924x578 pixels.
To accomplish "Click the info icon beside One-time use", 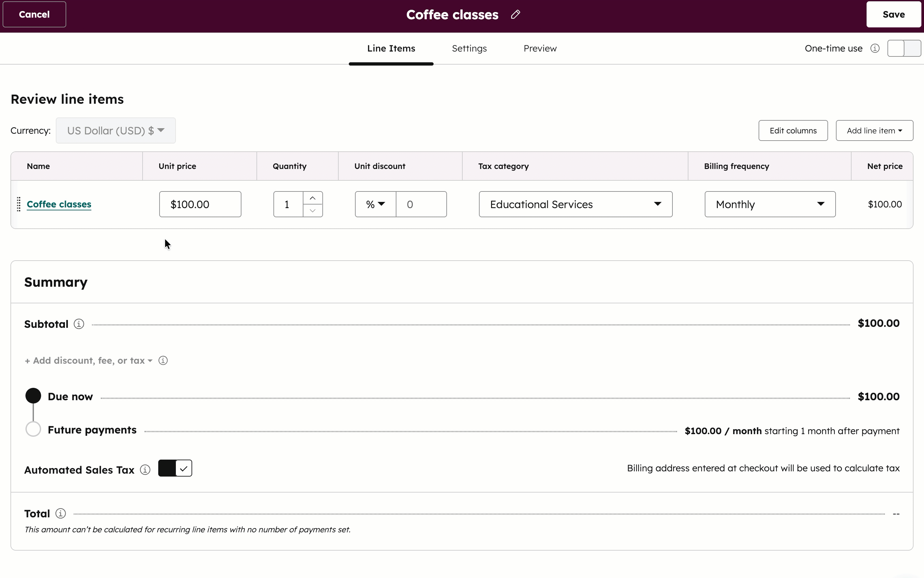I will coord(875,49).
